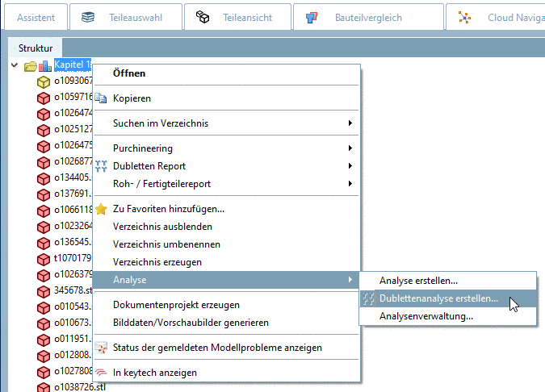
Task: Switch to the Assistent tab
Action: tap(36, 17)
